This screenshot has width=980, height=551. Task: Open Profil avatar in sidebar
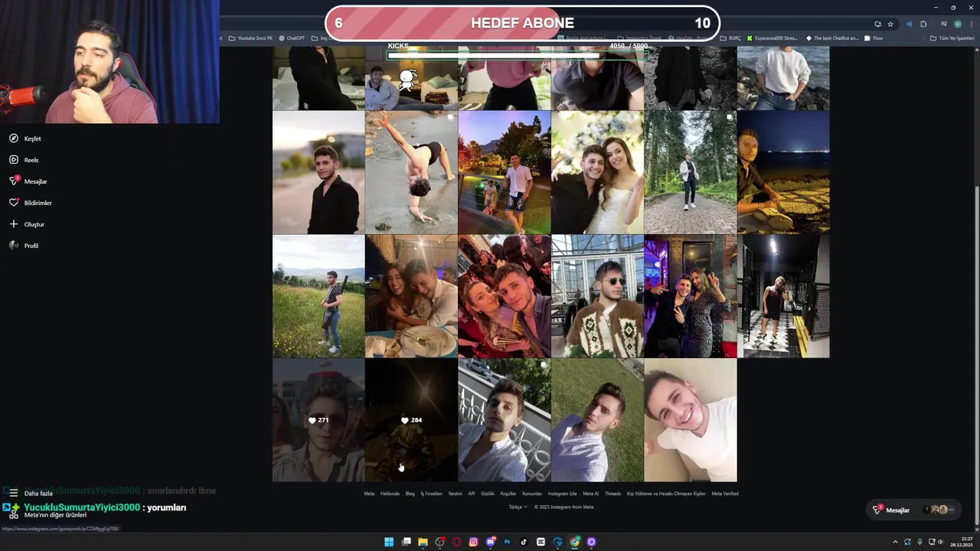pos(24,246)
